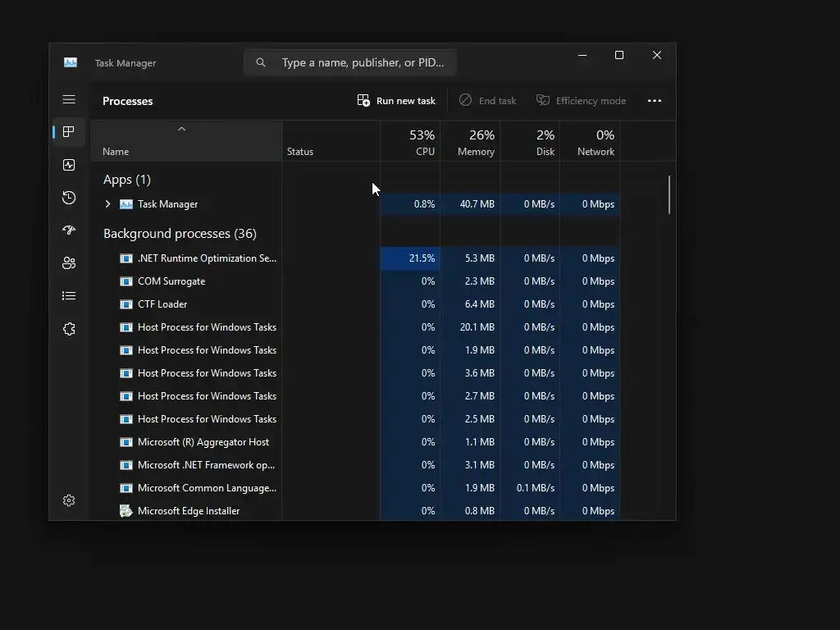This screenshot has width=840, height=630.
Task: Expand the Task Manager app entry
Action: click(x=107, y=204)
